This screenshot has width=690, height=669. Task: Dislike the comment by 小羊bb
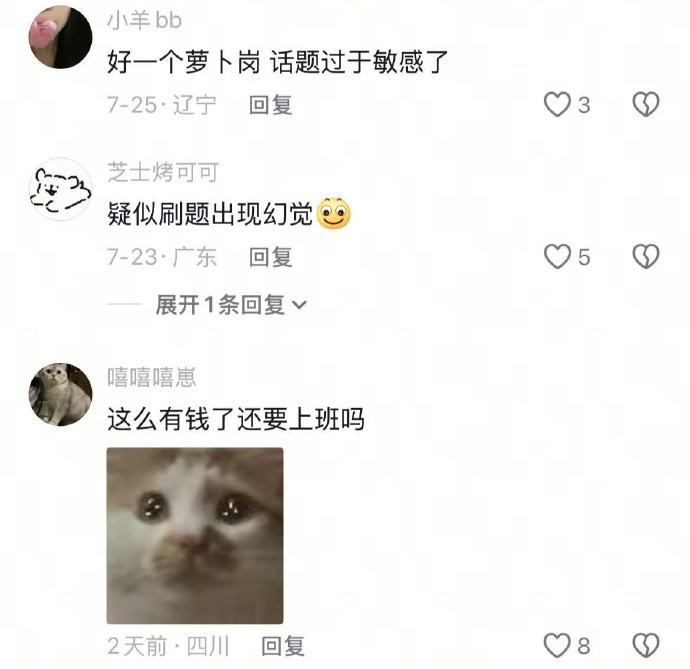(x=646, y=104)
